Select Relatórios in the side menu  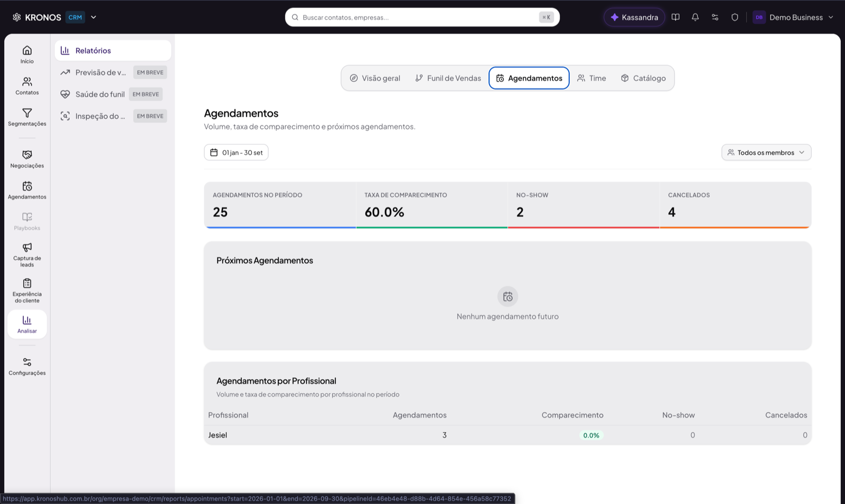(x=113, y=51)
